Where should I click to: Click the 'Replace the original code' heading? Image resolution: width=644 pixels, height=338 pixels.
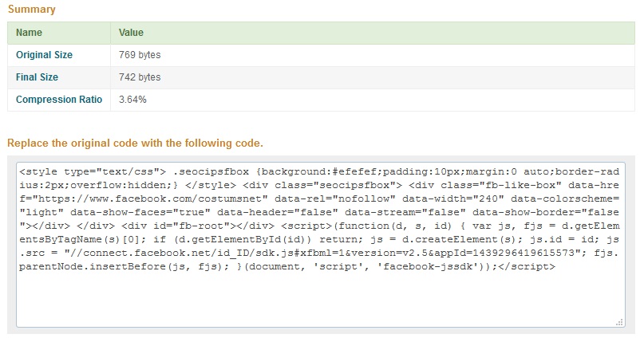pos(135,143)
